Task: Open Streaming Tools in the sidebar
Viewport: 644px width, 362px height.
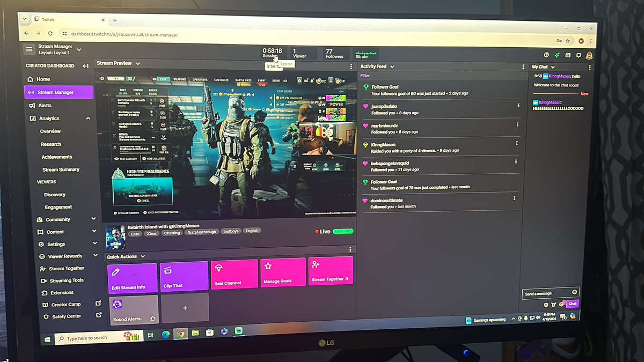Action: click(63, 280)
